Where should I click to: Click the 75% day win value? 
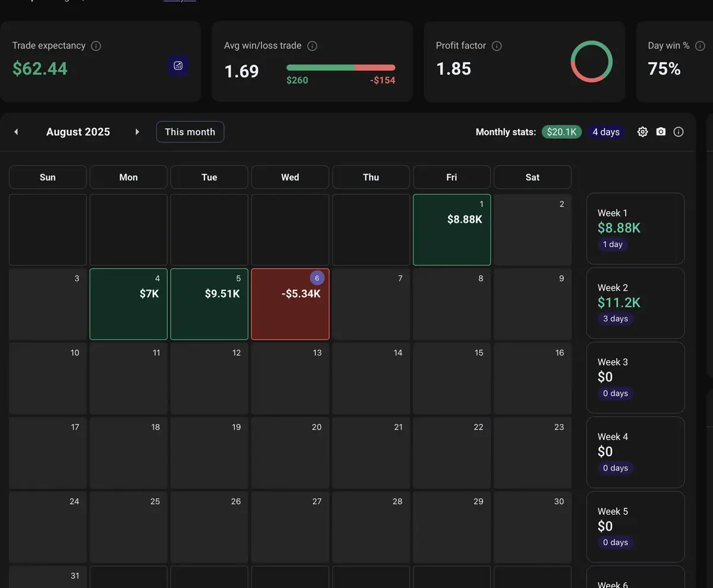click(x=664, y=69)
